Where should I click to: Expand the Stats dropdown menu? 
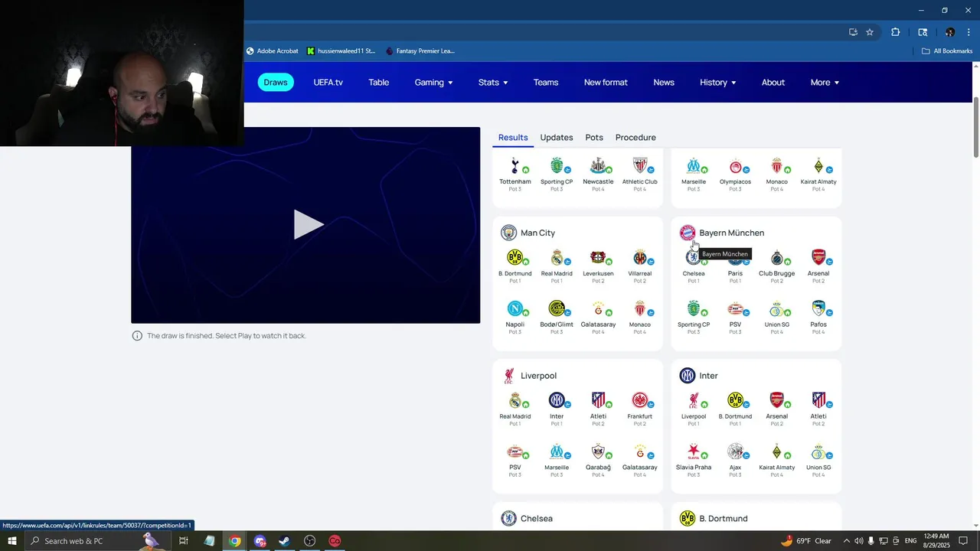[x=493, y=83]
